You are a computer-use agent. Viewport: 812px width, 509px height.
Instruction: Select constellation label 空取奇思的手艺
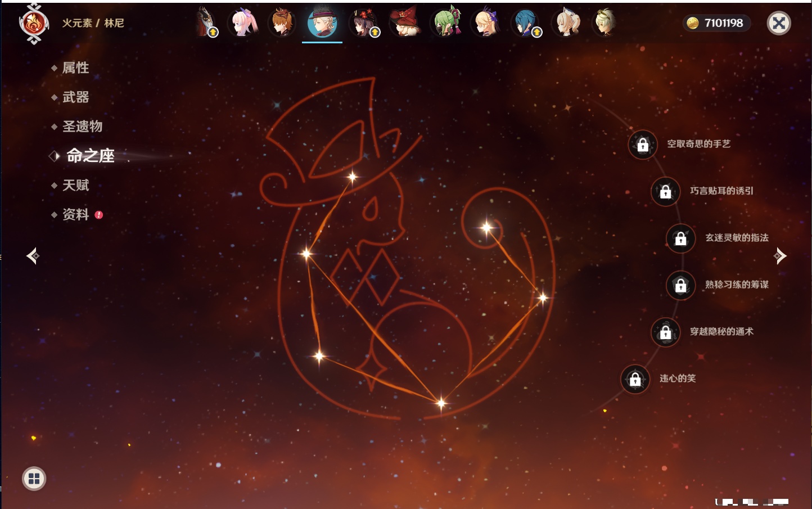point(698,144)
